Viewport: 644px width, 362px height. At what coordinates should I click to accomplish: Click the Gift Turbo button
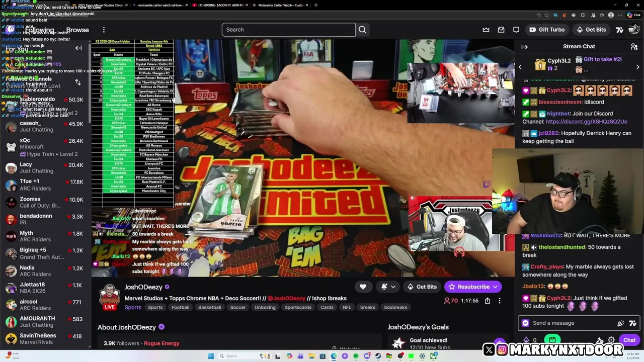(547, 30)
